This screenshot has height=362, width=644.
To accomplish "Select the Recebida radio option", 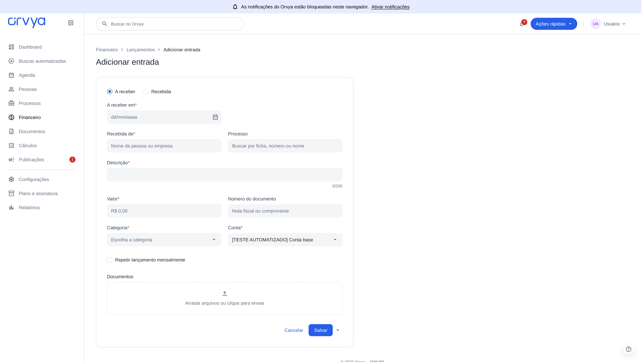I will [146, 92].
